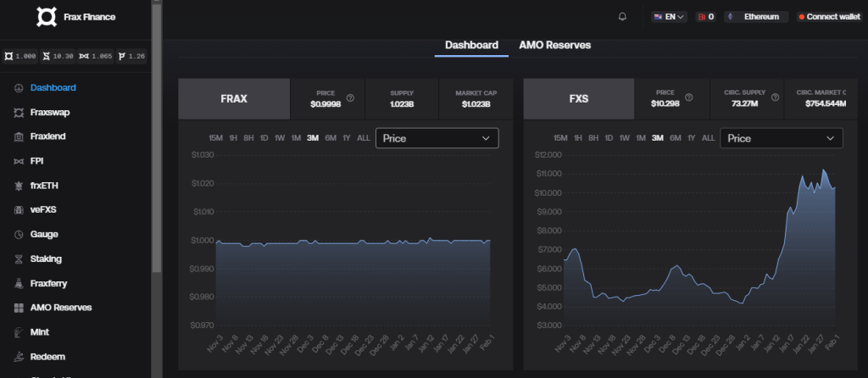Click the sidebar vertical scrollbar
This screenshot has width=868, height=378.
coord(157,137)
